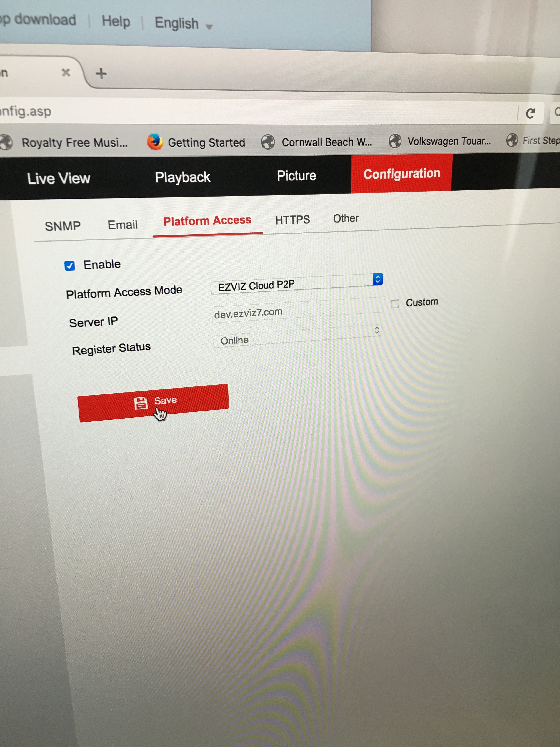Open the Playback section
The width and height of the screenshot is (560, 747).
(x=183, y=177)
